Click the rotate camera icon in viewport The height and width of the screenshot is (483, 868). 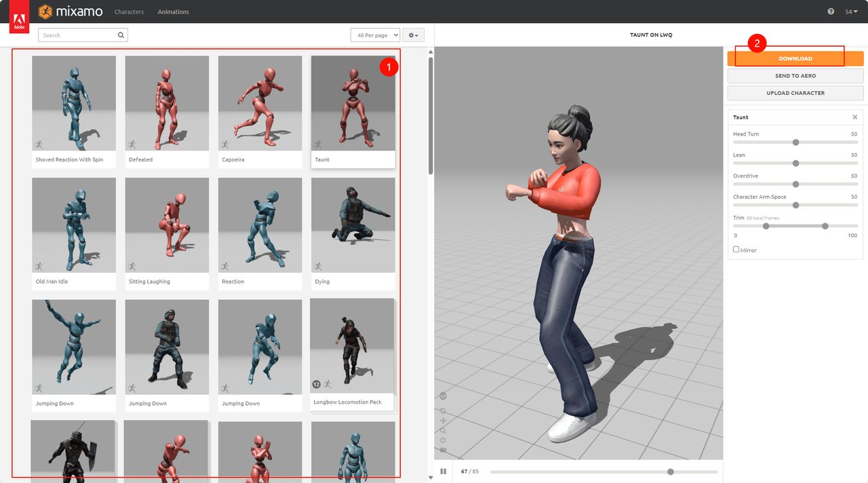(443, 410)
